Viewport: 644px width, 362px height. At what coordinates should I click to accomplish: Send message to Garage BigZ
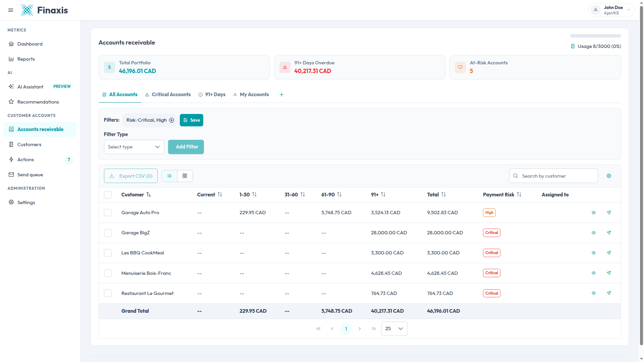point(609,233)
